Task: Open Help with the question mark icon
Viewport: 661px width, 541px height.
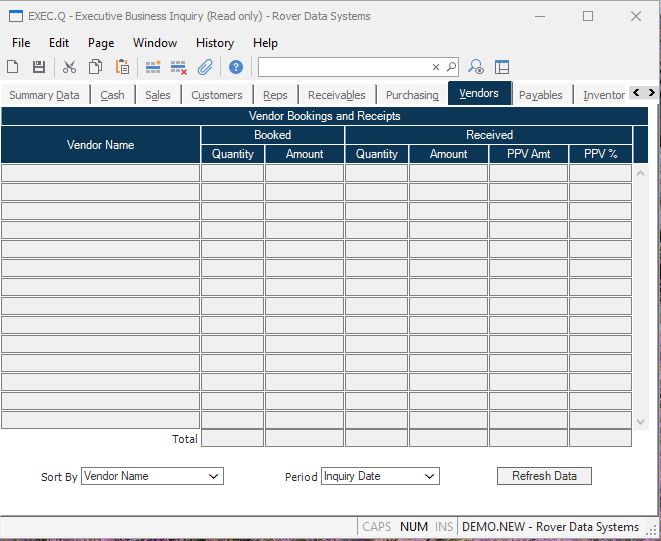Action: pos(236,67)
